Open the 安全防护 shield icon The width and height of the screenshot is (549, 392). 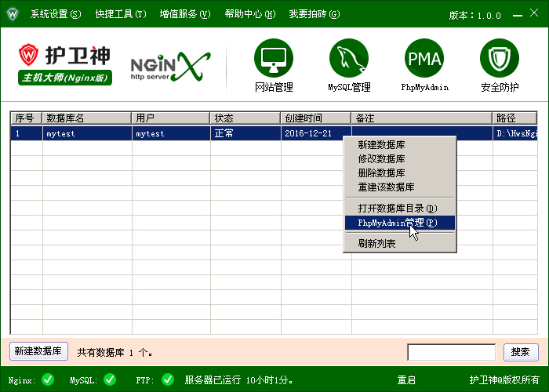coord(500,58)
